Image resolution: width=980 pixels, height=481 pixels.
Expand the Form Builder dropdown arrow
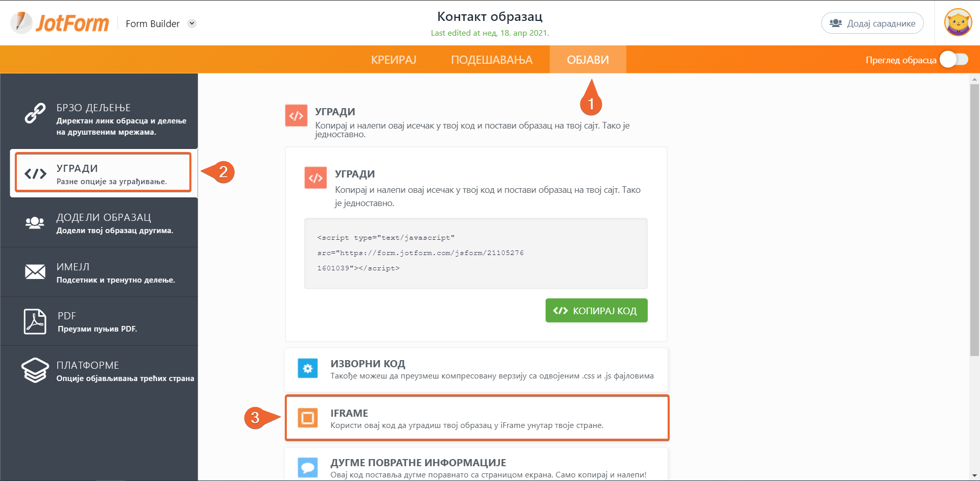(x=192, y=23)
